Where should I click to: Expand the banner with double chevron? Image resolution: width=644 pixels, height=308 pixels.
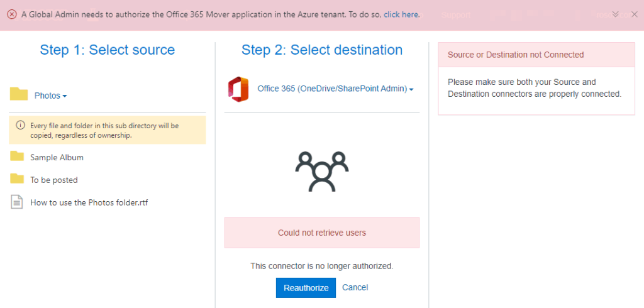coord(615,14)
